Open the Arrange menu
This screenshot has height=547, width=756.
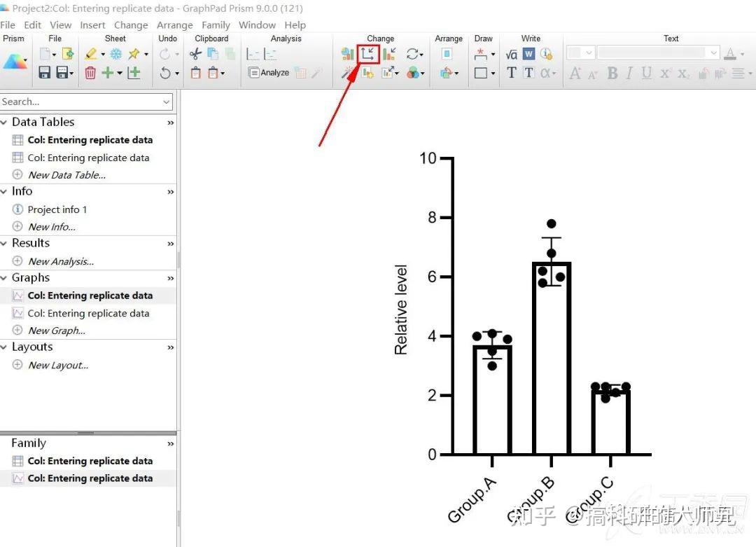[x=174, y=25]
